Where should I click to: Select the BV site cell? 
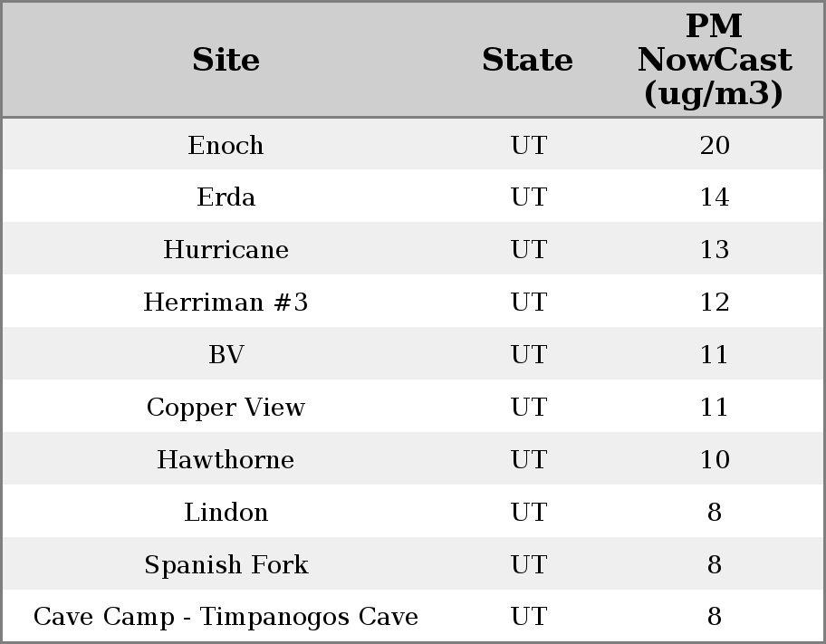click(226, 355)
